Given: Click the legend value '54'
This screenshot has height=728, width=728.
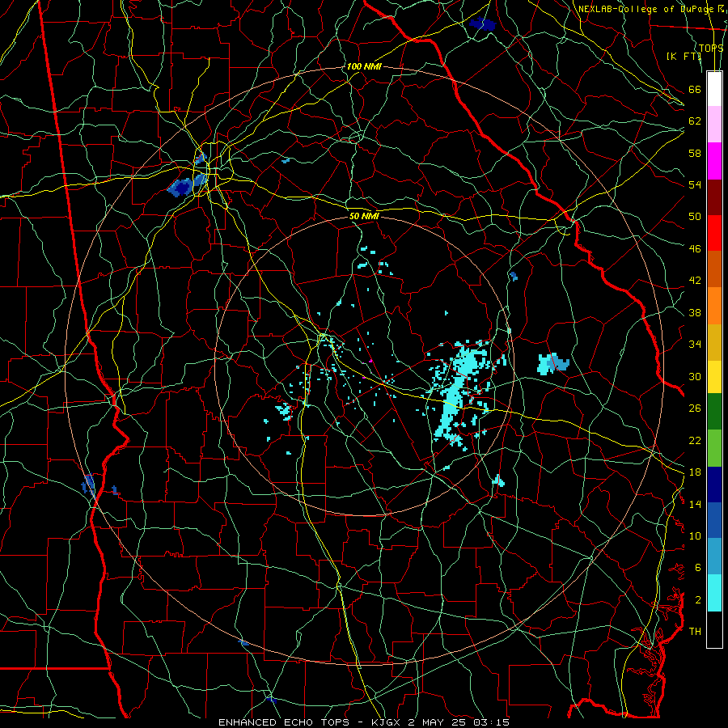Looking at the screenshot, I should pos(695,184).
